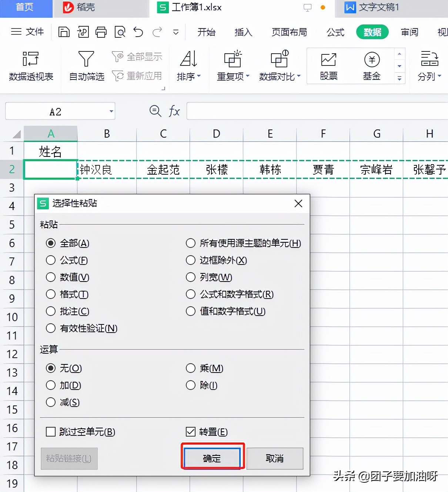The height and width of the screenshot is (492, 448).
Task: Select cell B2 containing 钟汉良
Action: coord(107,169)
